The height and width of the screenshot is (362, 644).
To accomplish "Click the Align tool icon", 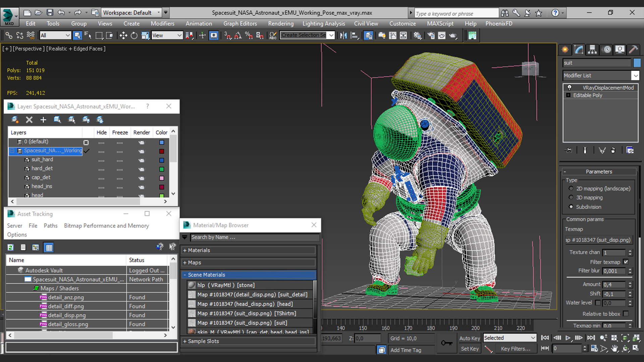I will [x=354, y=35].
